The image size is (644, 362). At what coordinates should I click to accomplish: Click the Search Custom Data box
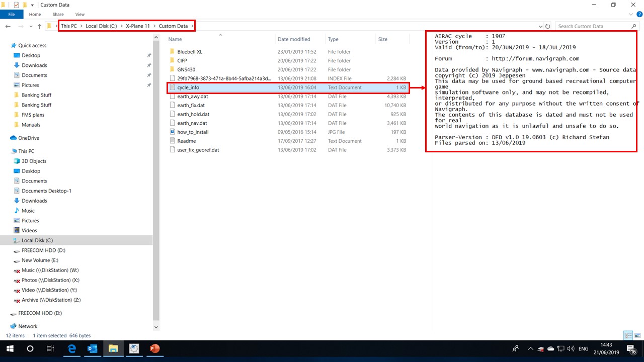(592, 26)
